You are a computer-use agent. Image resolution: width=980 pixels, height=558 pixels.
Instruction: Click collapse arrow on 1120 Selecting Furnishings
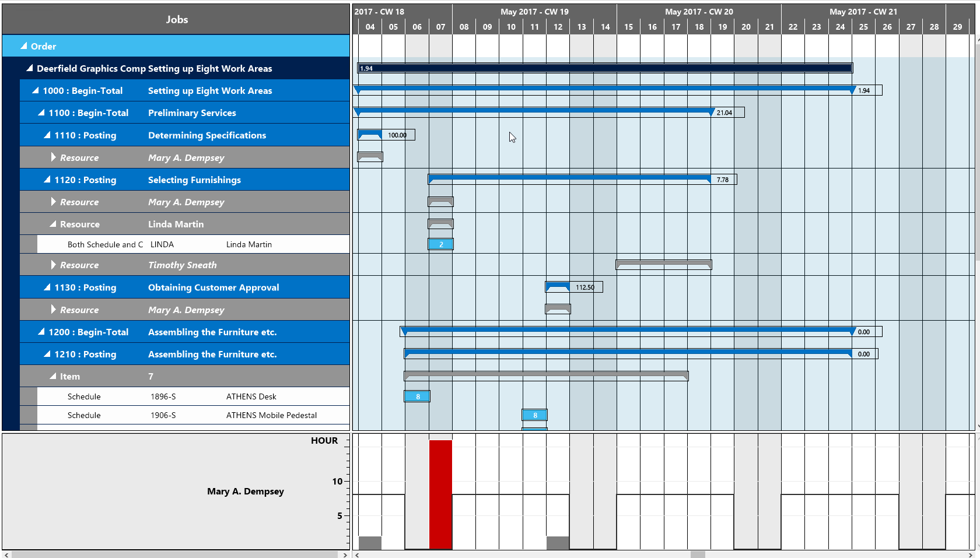coord(46,180)
